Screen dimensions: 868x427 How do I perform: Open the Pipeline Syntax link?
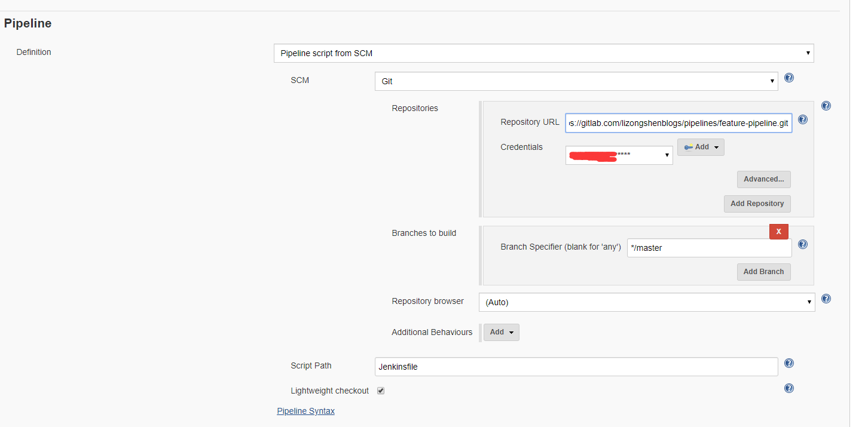pyautogui.click(x=305, y=411)
